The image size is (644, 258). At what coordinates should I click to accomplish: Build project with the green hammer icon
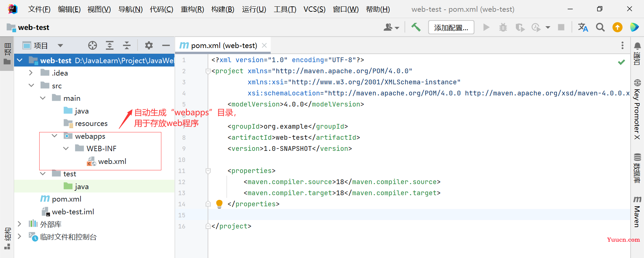point(416,27)
